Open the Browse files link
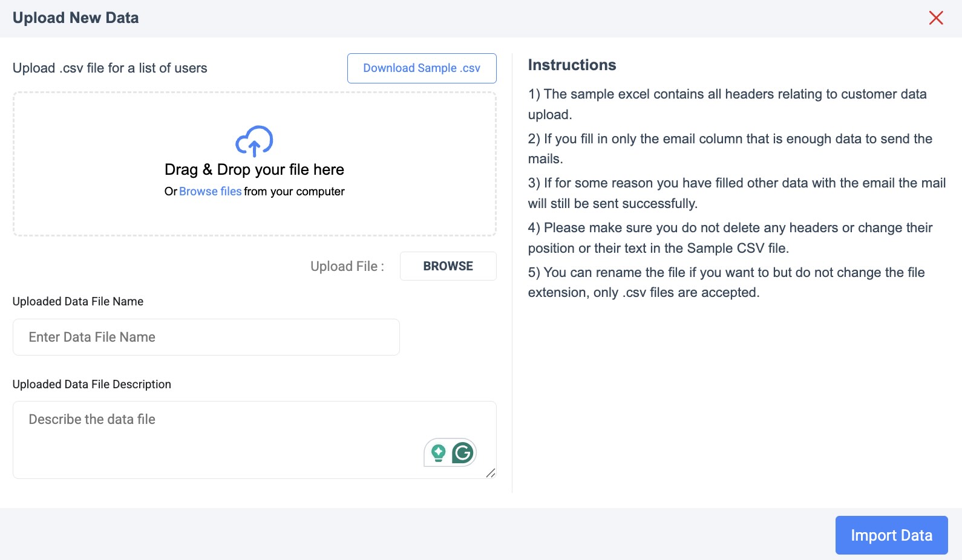The width and height of the screenshot is (962, 560). [x=210, y=192]
